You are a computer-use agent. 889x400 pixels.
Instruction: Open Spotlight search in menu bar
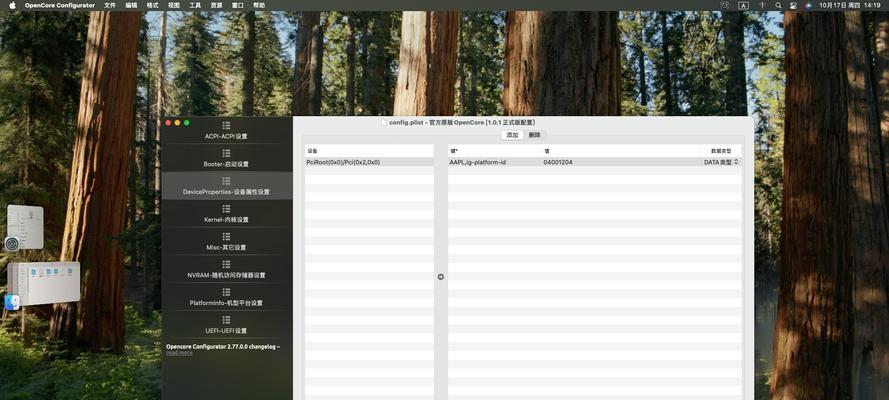[778, 5]
